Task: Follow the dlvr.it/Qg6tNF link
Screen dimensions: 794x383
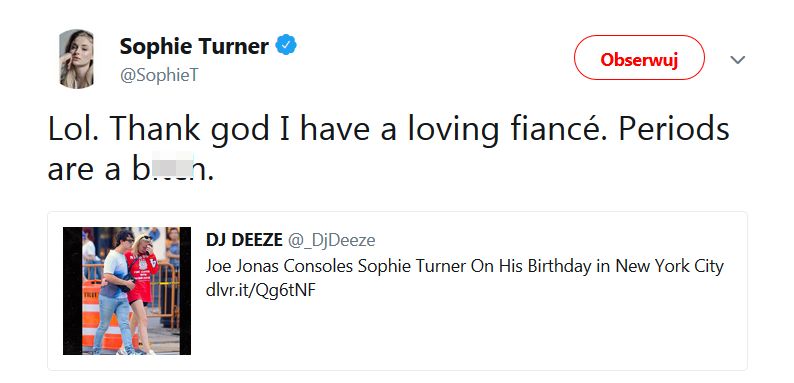Action: 261,291
